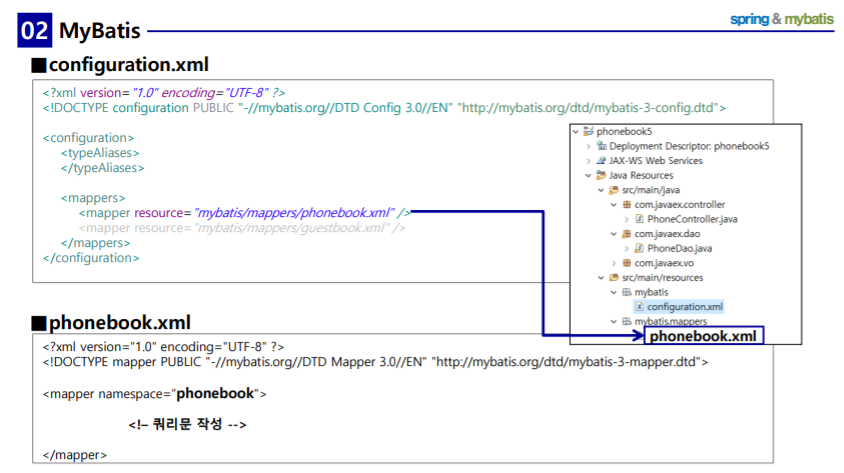This screenshot has height=473, width=844.
Task: Click the com.javaex.vo package icon
Action: [x=627, y=263]
